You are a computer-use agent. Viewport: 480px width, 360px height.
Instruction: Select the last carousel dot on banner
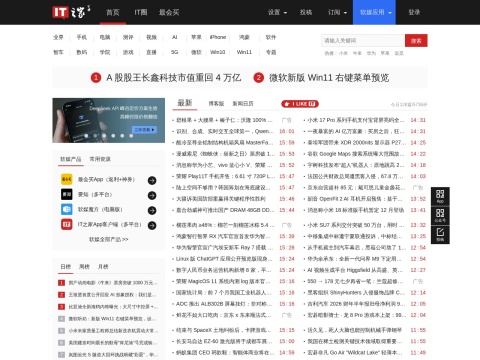click(131, 136)
